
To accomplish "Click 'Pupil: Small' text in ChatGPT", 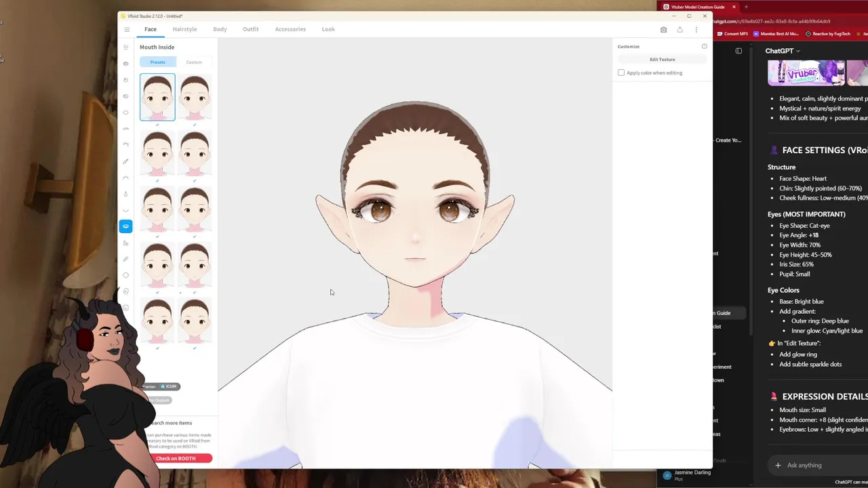I will click(x=795, y=274).
